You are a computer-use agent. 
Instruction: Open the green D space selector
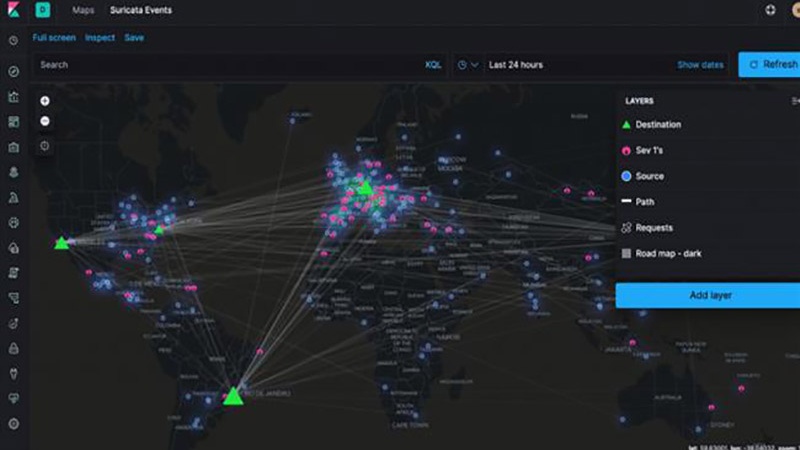[43, 10]
